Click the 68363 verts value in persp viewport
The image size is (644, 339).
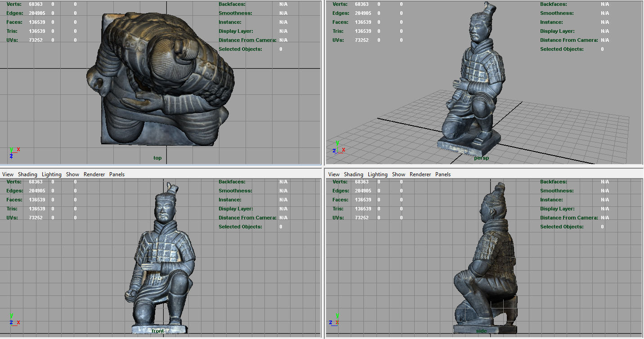(x=362, y=4)
